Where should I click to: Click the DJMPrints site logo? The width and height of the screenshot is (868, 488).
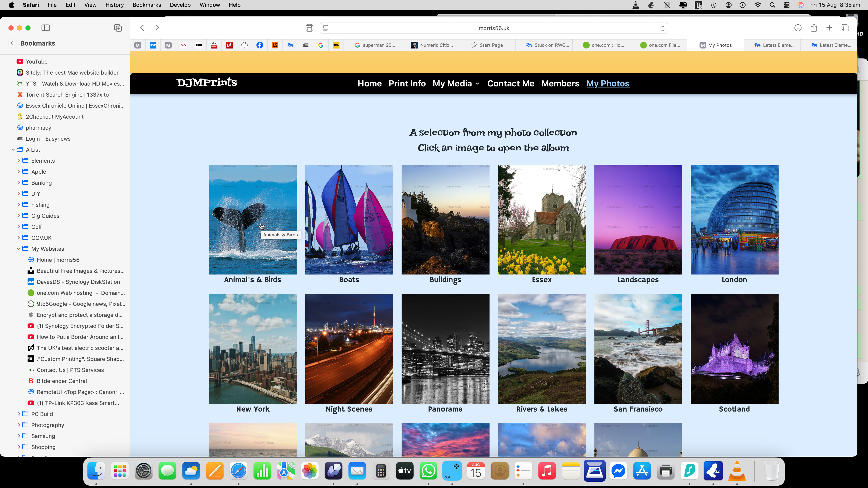point(207,82)
